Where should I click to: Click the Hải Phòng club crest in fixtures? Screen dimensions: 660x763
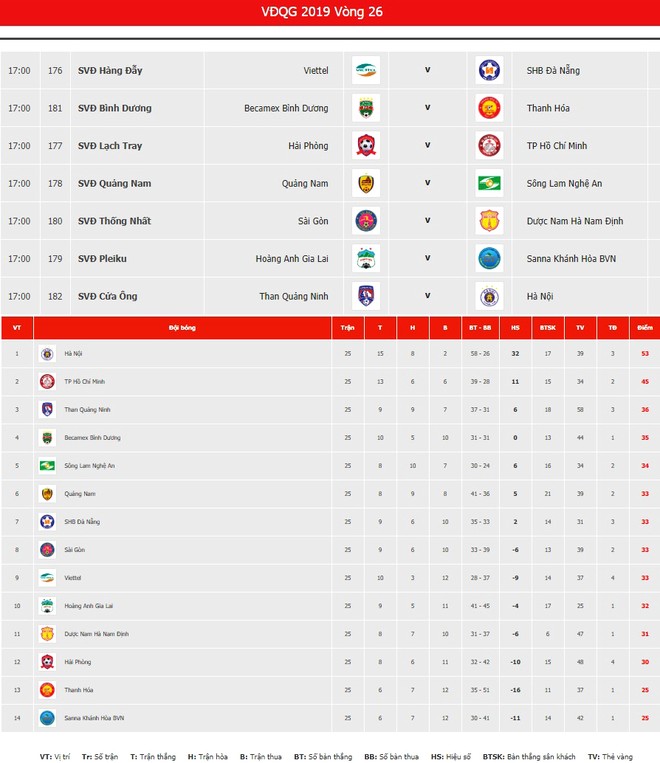(366, 145)
